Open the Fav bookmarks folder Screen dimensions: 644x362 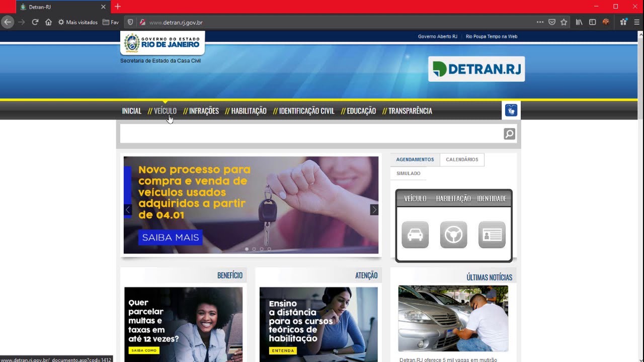click(111, 22)
